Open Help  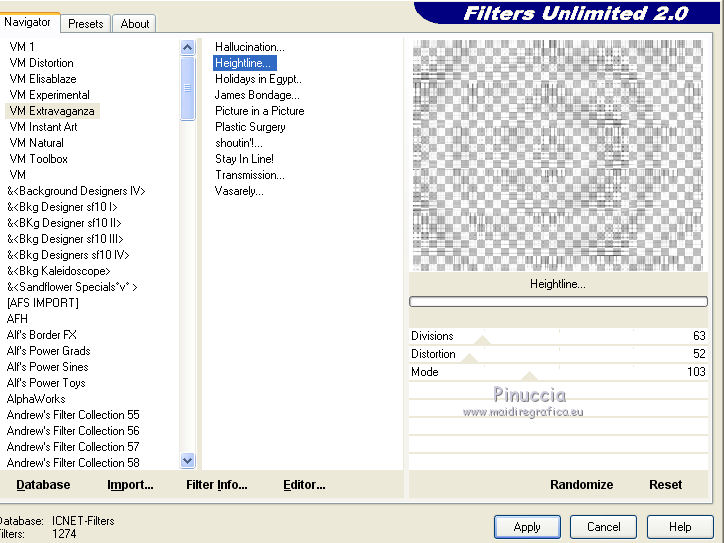point(680,527)
